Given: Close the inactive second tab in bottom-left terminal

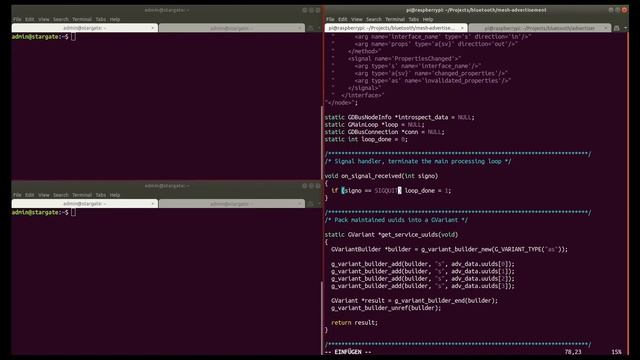Looking at the screenshot, I should (299, 204).
